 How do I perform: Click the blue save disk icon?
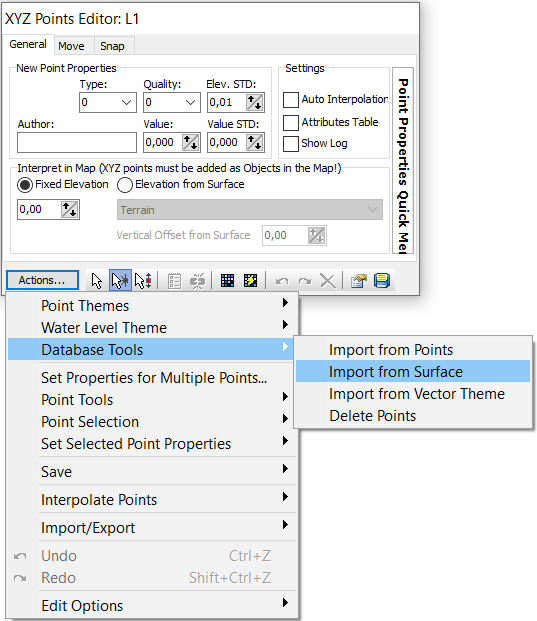[382, 281]
